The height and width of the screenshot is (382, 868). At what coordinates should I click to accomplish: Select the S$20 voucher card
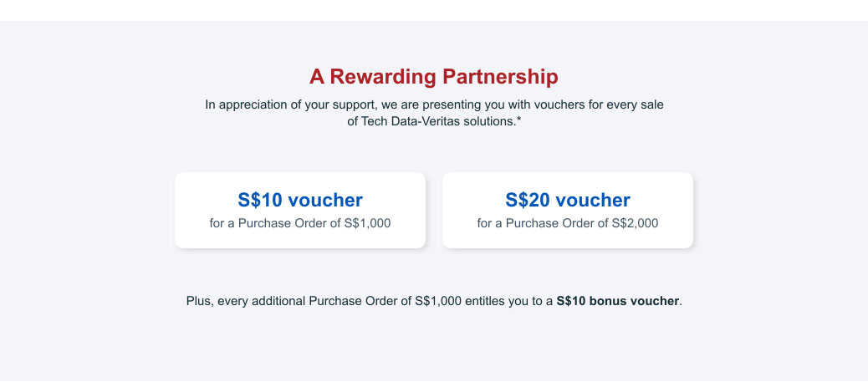568,210
